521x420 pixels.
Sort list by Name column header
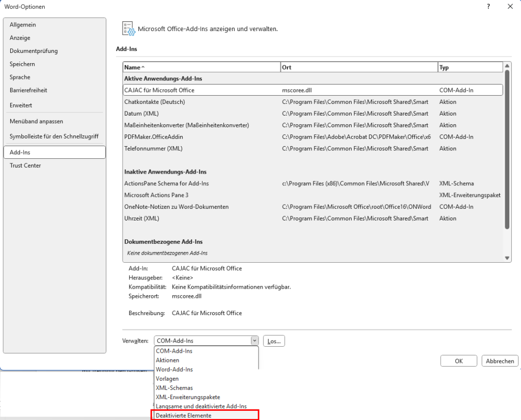point(201,67)
